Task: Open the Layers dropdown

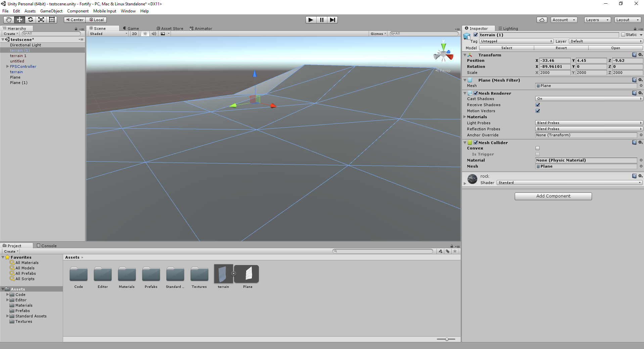Action: tap(597, 20)
